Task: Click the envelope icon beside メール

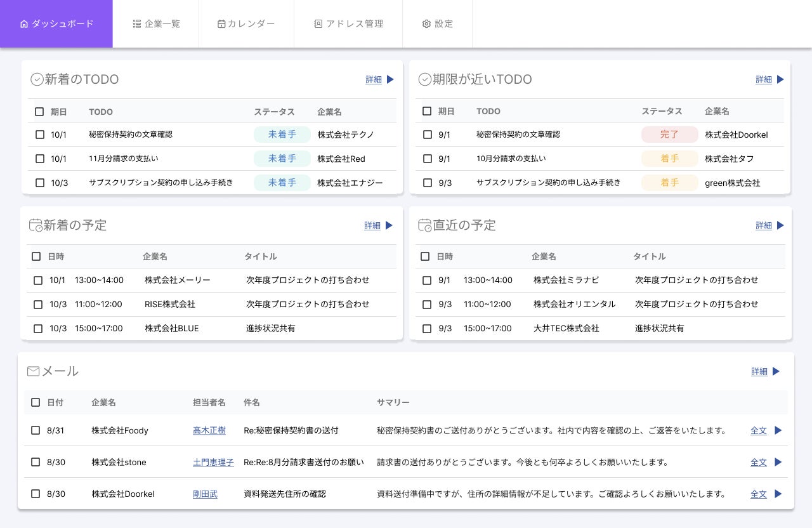Action: 33,371
